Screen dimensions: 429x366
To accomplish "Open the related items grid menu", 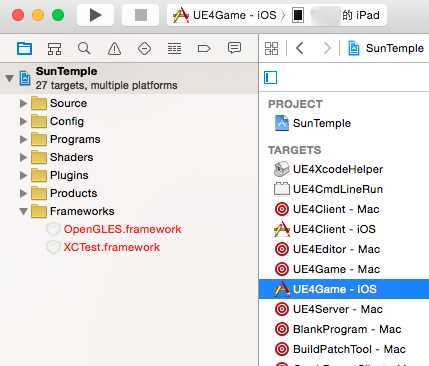I will 271,48.
